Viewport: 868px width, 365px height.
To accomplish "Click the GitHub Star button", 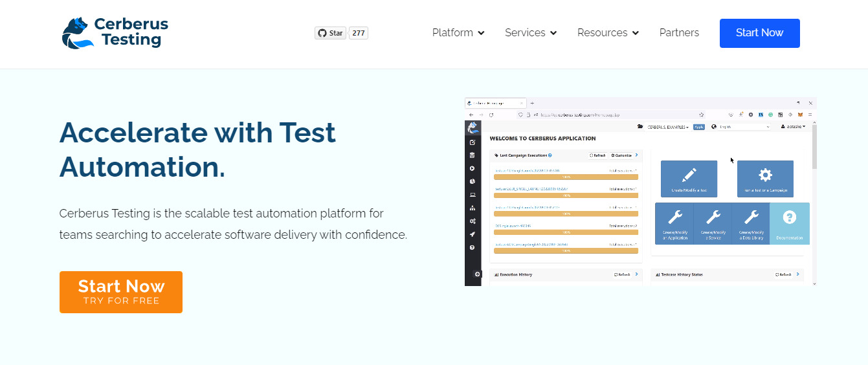I will [x=331, y=33].
